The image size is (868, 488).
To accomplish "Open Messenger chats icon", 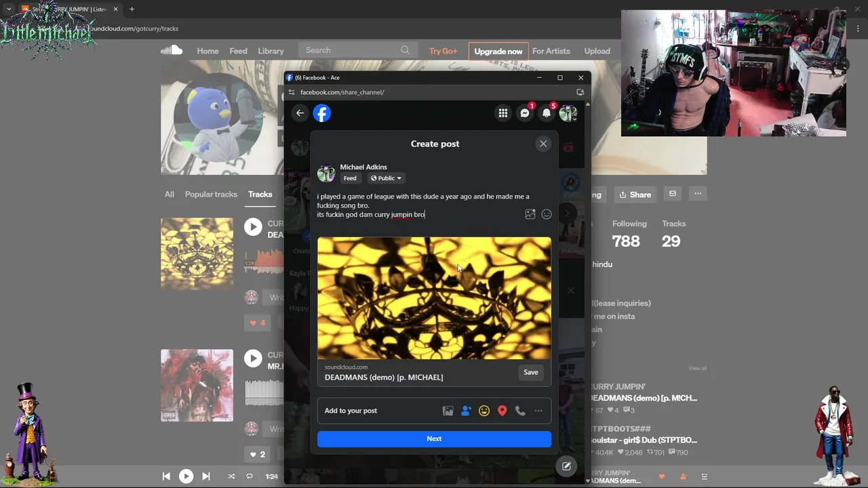I will [x=525, y=113].
